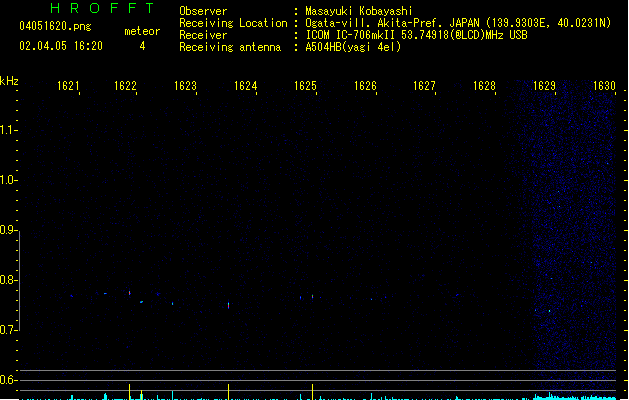
Task: Click the 1.1 kHz frequency label
Action: tap(8, 130)
